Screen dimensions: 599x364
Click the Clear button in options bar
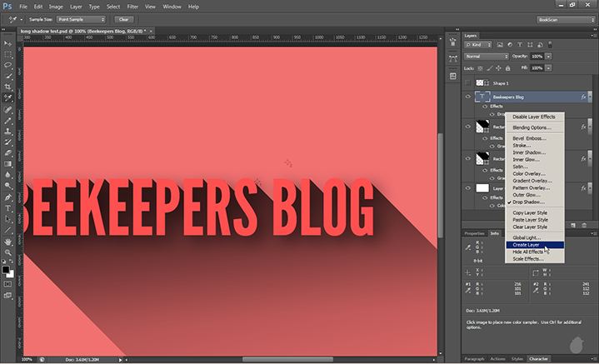[x=124, y=18]
